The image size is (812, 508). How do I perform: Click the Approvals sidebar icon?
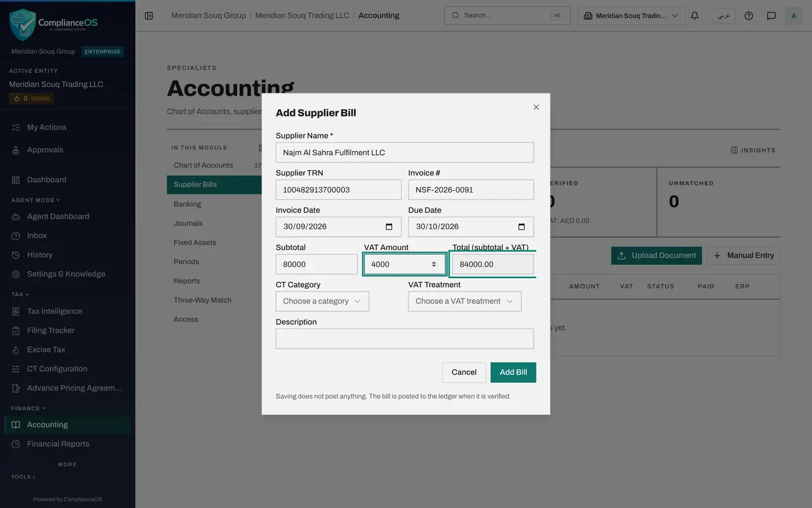(x=16, y=150)
